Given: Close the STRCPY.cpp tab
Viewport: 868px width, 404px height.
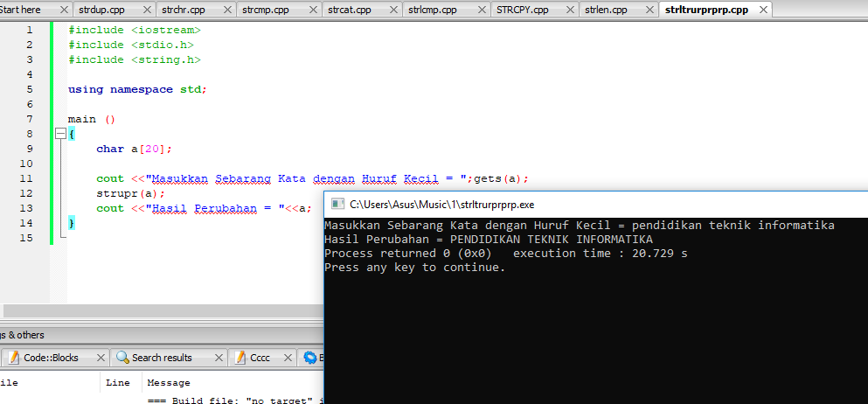Looking at the screenshot, I should click(570, 10).
